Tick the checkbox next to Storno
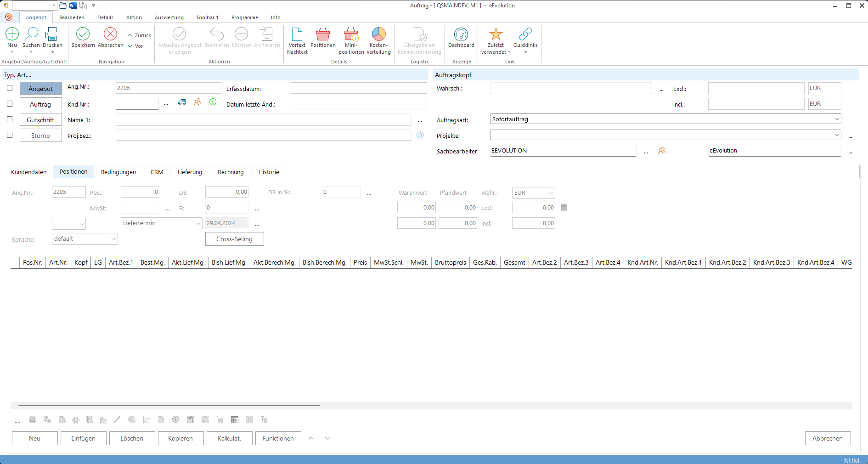This screenshot has height=464, width=868. point(10,135)
